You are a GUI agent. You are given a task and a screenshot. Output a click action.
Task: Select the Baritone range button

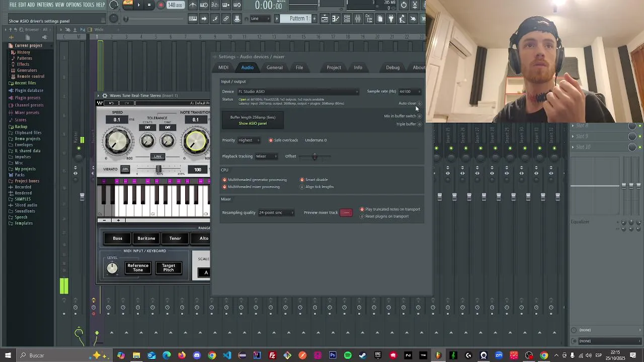pos(146,238)
